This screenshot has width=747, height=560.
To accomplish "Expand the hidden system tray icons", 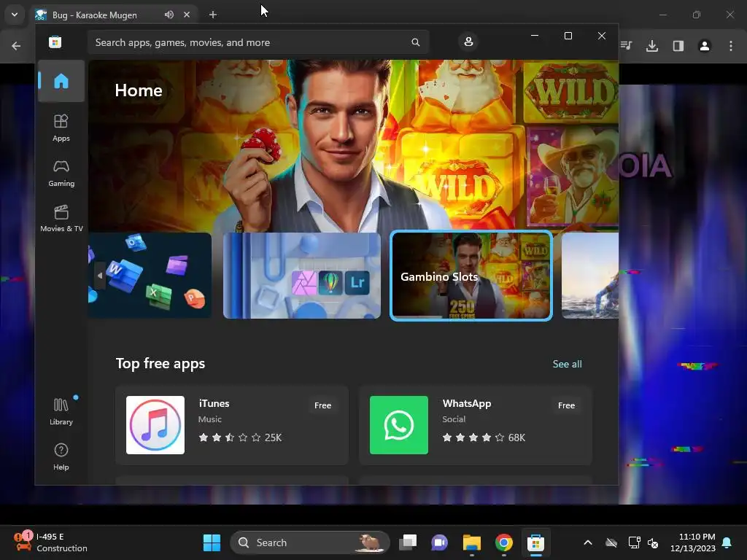I will click(x=588, y=542).
